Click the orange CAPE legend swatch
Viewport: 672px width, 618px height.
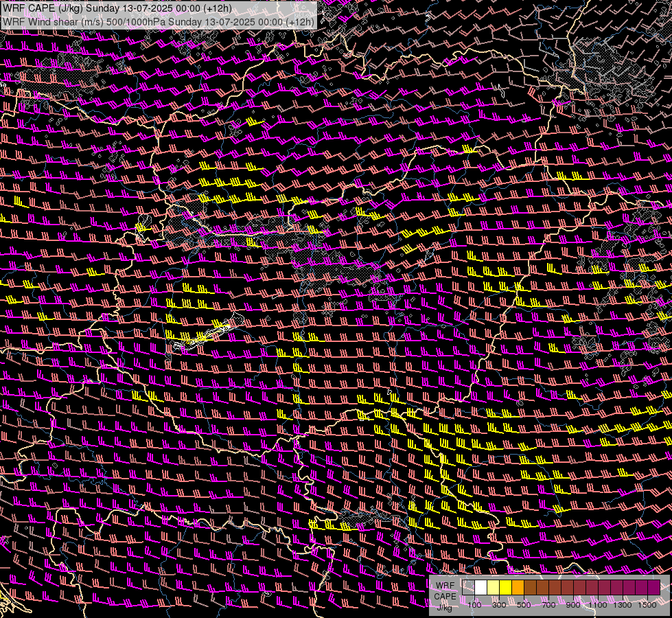click(518, 588)
